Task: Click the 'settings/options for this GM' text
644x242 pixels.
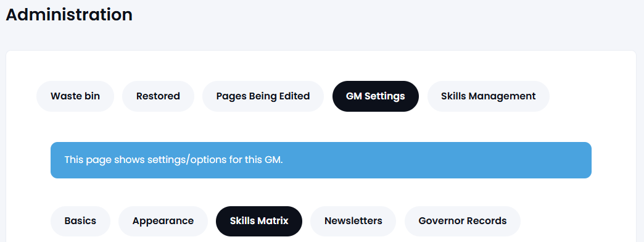Action: click(x=215, y=160)
